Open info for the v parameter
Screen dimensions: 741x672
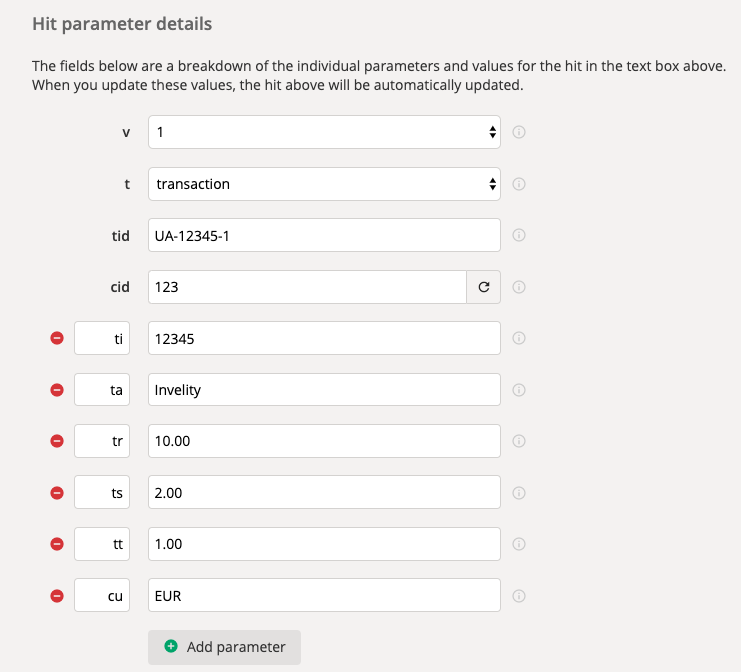pyautogui.click(x=519, y=132)
